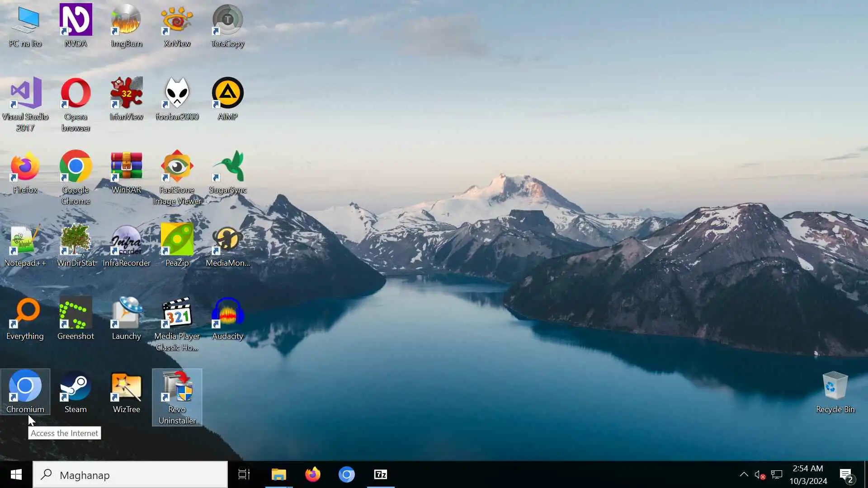This screenshot has width=868, height=488.
Task: Select the foobar2000 shortcut
Action: tap(177, 94)
